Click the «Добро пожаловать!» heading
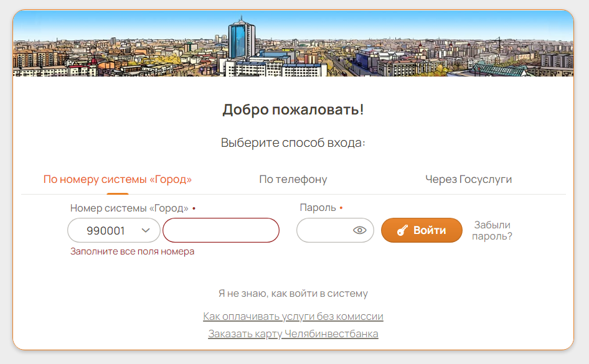 [293, 110]
